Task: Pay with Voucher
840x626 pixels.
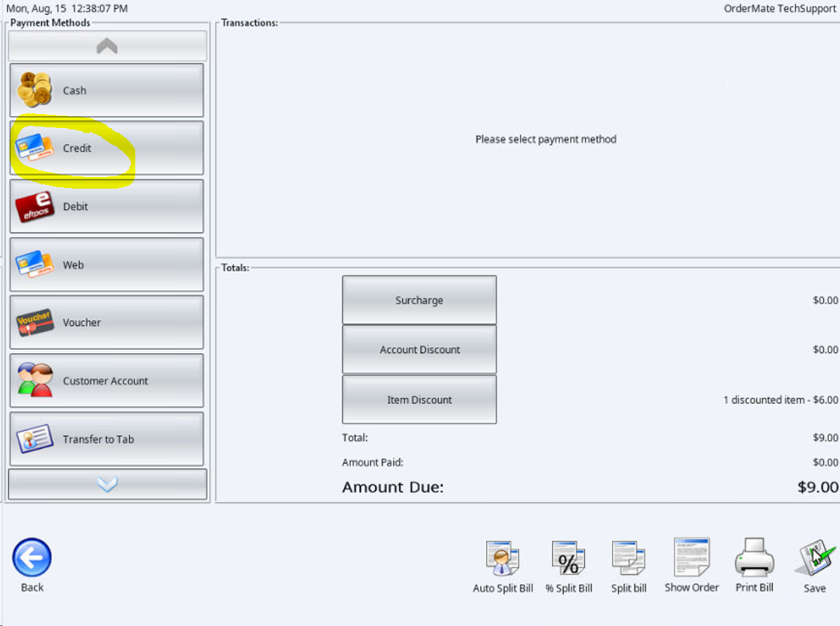Action: 107,323
